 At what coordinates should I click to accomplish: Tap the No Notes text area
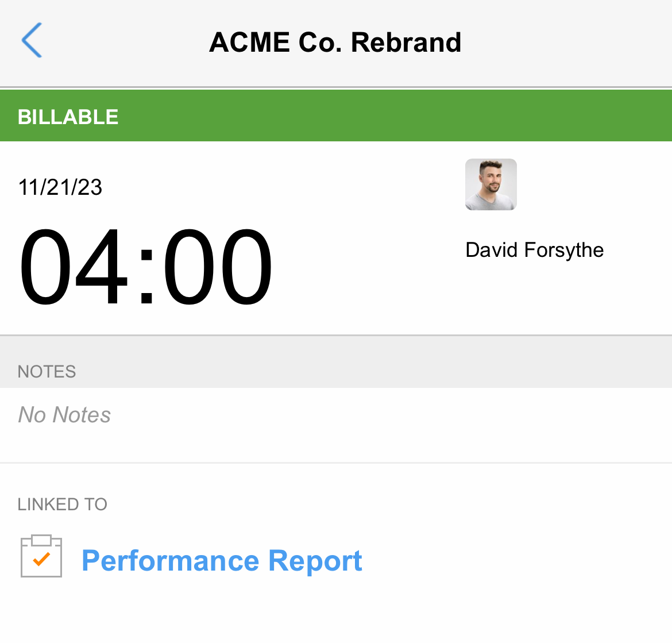336,425
